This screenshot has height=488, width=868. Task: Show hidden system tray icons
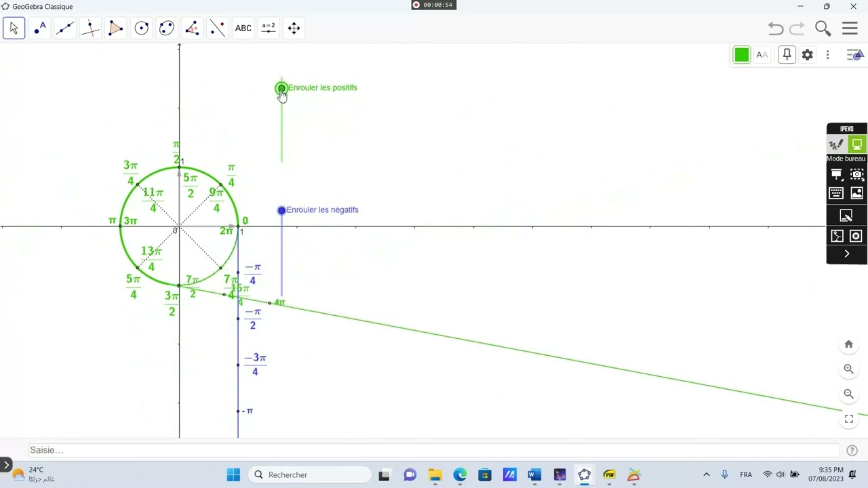(706, 474)
